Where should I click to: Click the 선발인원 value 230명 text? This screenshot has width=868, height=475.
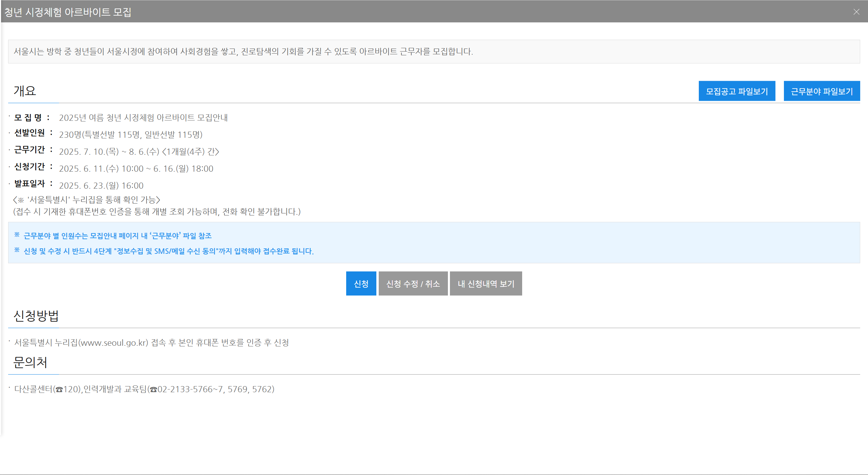131,135
